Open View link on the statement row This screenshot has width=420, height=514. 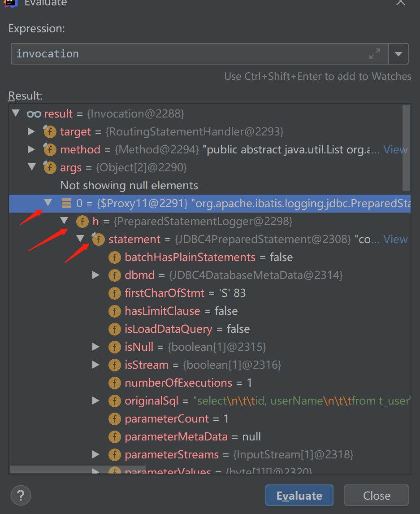click(x=395, y=240)
